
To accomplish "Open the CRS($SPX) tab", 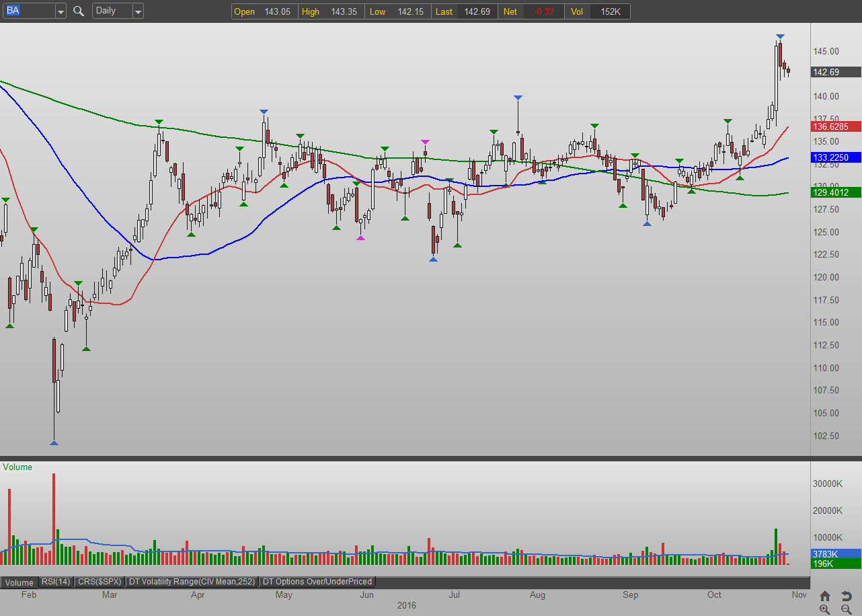I will [99, 582].
